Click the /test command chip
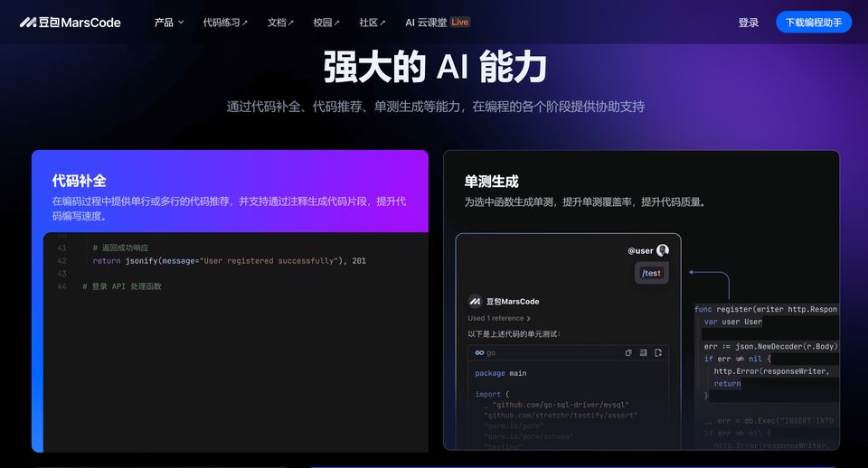Viewport: 868px width, 468px height. (x=651, y=273)
